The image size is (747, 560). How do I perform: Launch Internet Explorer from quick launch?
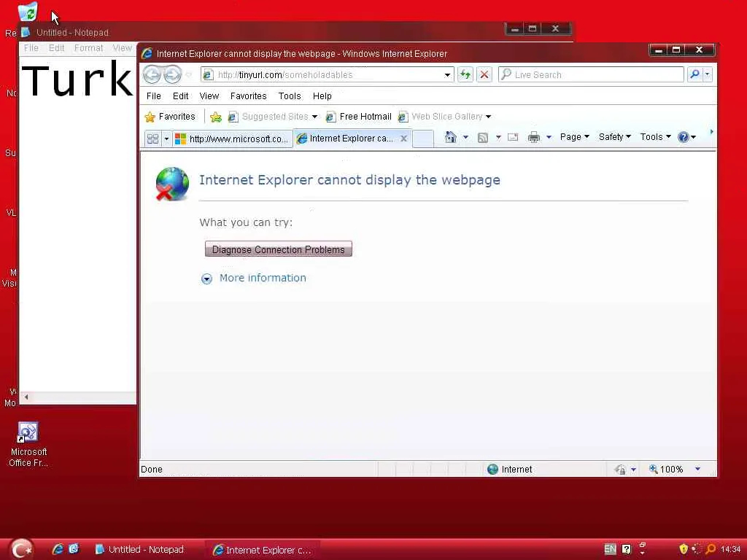coord(58,549)
